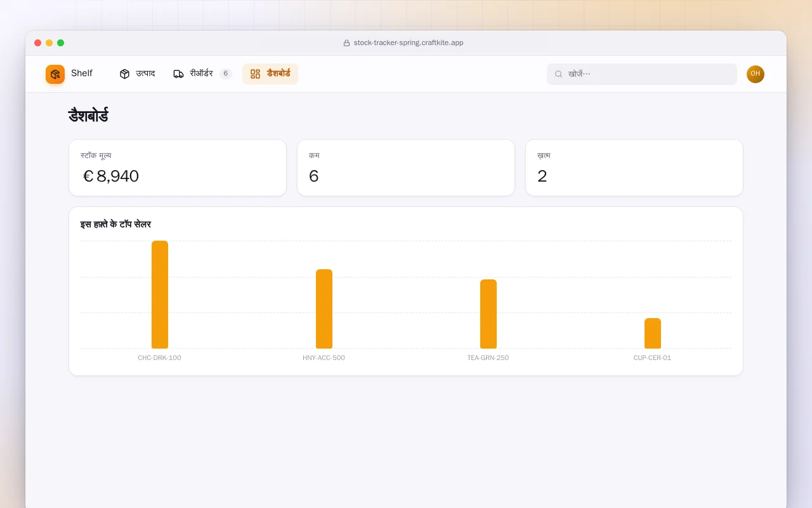The image size is (812, 508).
Task: Click the grid icon beside डैशबोर्ड
Action: 255,74
